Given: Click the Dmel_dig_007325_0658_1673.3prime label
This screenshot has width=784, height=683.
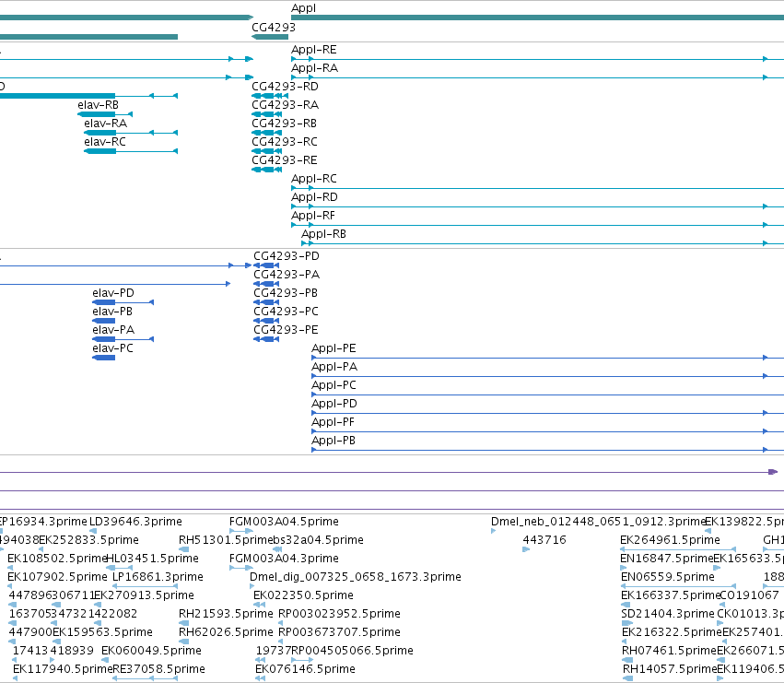Looking at the screenshot, I should (356, 577).
